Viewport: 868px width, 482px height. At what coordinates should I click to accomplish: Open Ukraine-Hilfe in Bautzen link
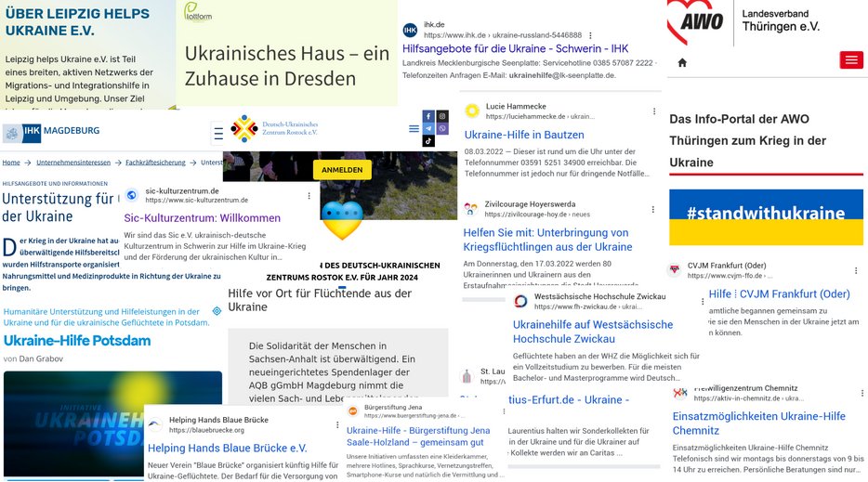524,135
